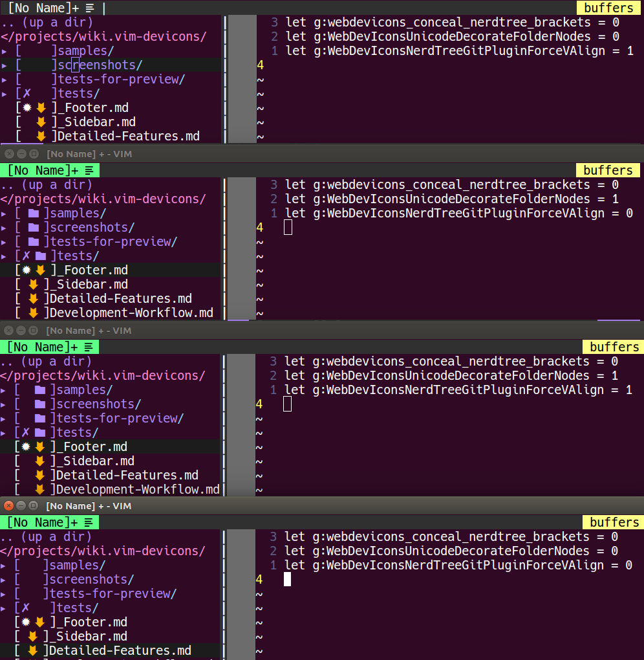This screenshot has width=644, height=660.
Task: Click the ✗ git mark on tests/ in second view
Action: 26,256
